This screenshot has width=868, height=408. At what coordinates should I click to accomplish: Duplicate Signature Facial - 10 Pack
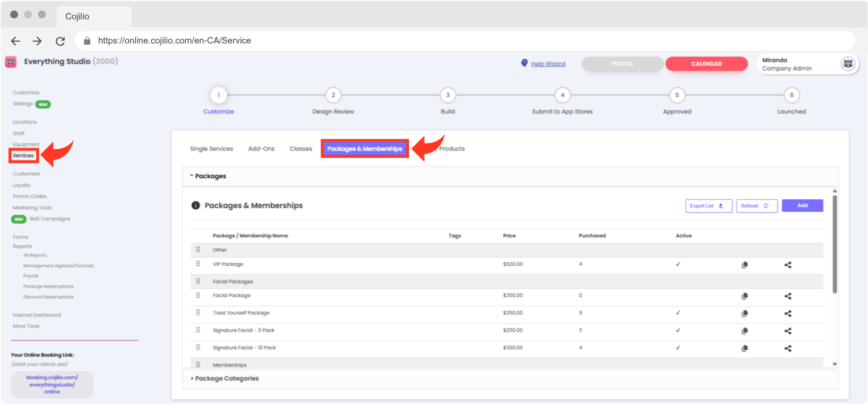(x=745, y=348)
